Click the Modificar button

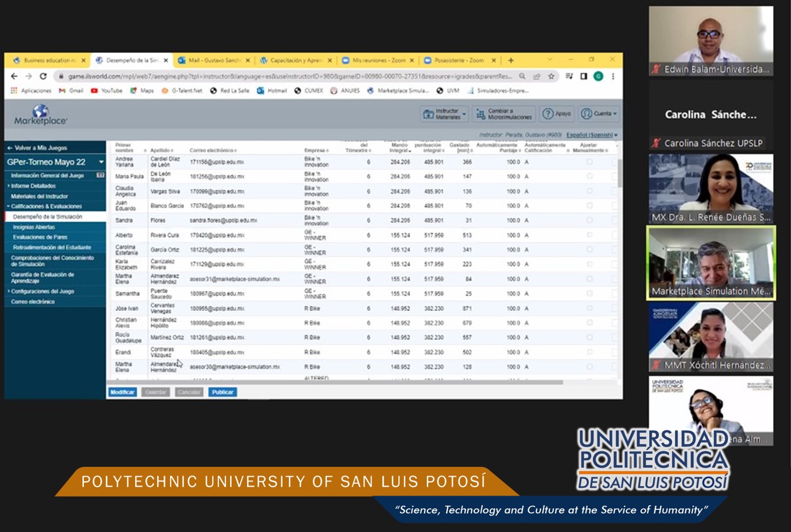pyautogui.click(x=122, y=392)
